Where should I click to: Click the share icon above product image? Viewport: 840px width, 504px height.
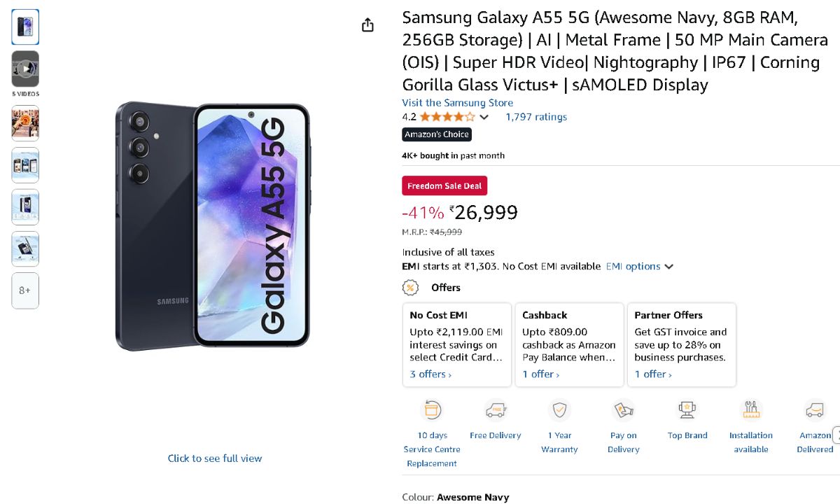(367, 25)
